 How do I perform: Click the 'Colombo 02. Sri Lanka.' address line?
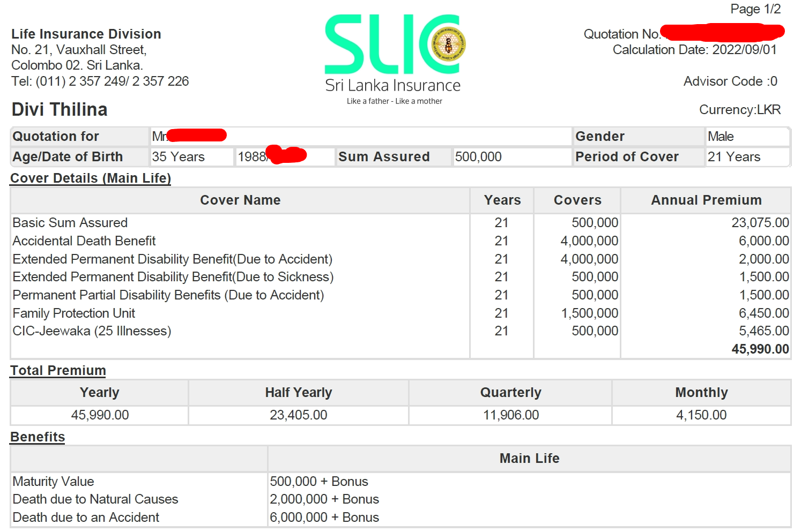[77, 65]
